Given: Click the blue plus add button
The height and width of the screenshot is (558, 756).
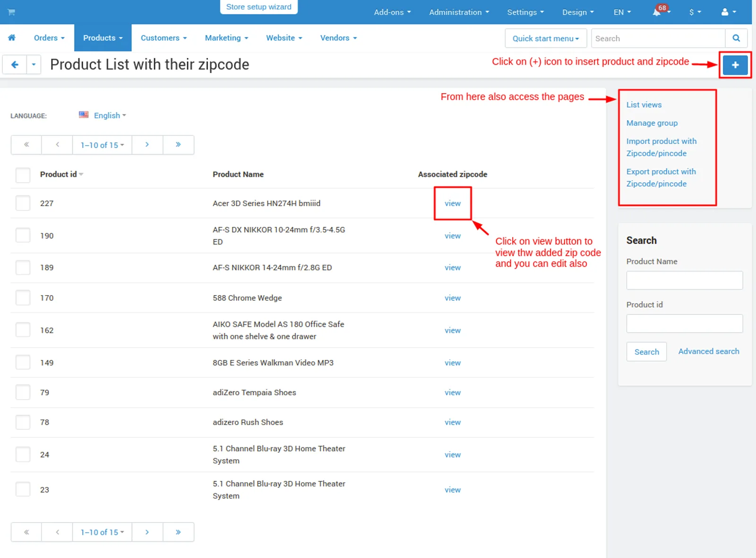Looking at the screenshot, I should (735, 65).
